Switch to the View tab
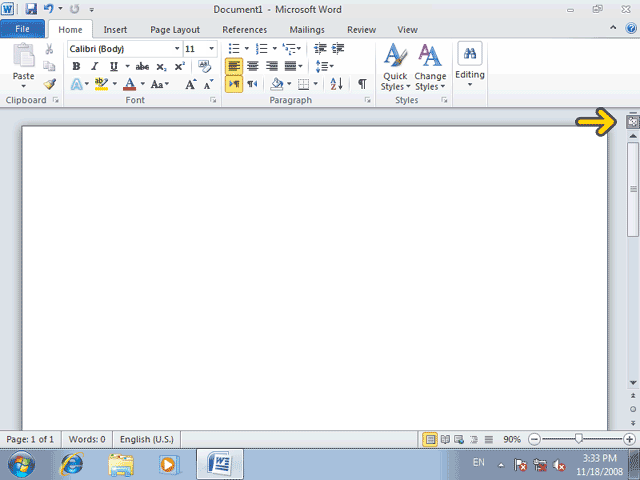The width and height of the screenshot is (640, 480). click(x=407, y=29)
